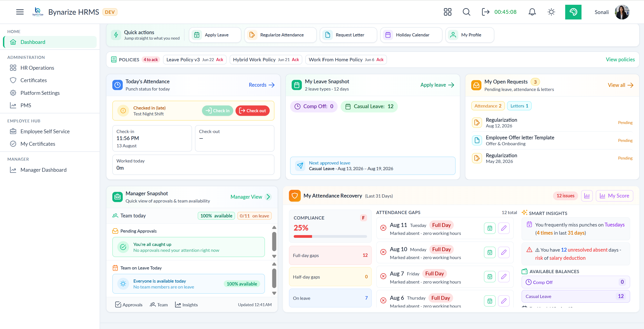Click the Regularization Aug 12 request icon
The image size is (644, 329).
[x=477, y=122]
